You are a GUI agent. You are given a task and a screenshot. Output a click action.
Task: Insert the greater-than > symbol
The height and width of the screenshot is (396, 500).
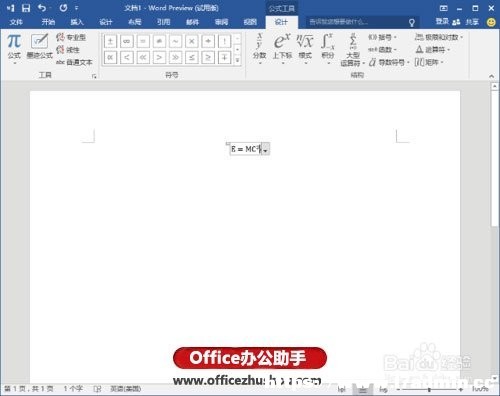tap(159, 58)
